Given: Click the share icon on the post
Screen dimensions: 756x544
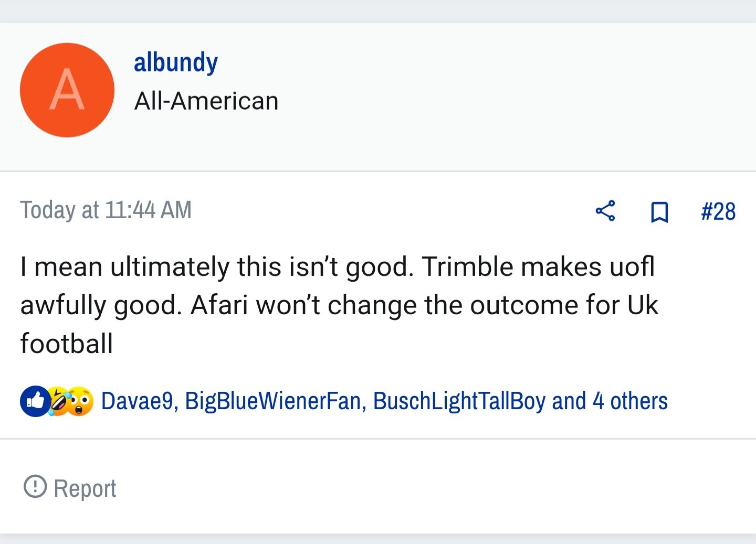Looking at the screenshot, I should pyautogui.click(x=605, y=211).
